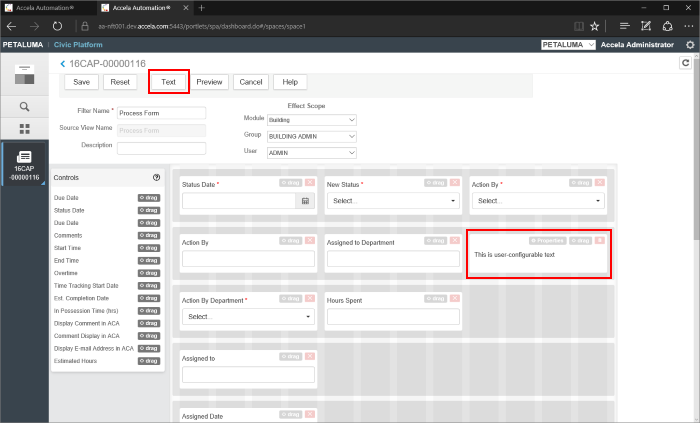
Task: Open the Status Date calendar picker
Action: [x=305, y=201]
